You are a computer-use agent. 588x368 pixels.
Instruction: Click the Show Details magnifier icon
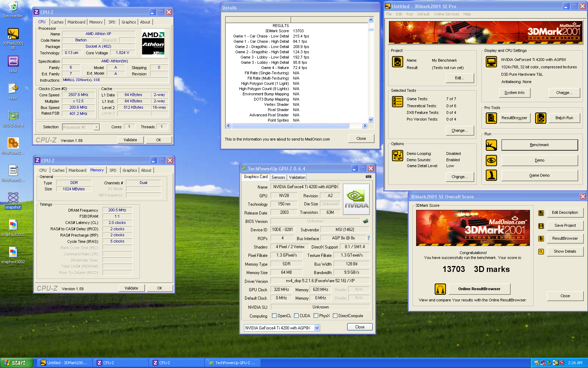point(541,252)
